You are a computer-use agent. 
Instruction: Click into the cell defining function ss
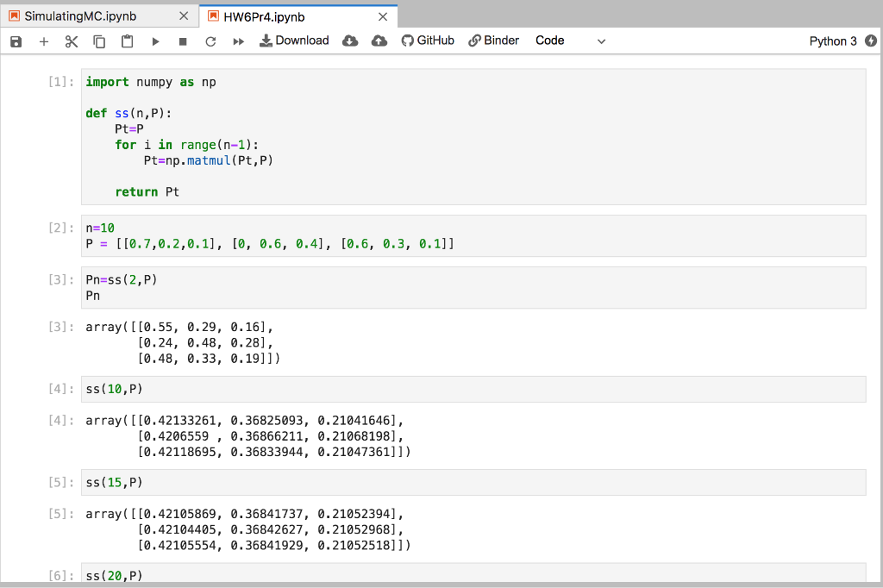[x=473, y=137]
